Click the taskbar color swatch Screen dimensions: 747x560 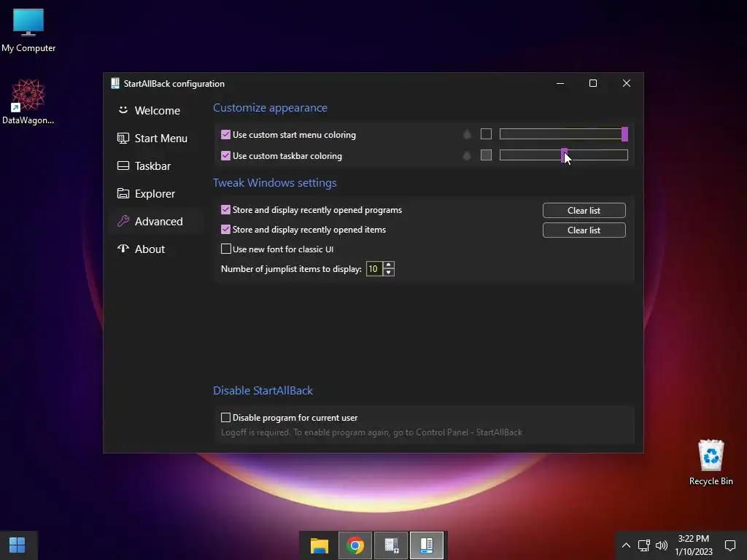486,155
